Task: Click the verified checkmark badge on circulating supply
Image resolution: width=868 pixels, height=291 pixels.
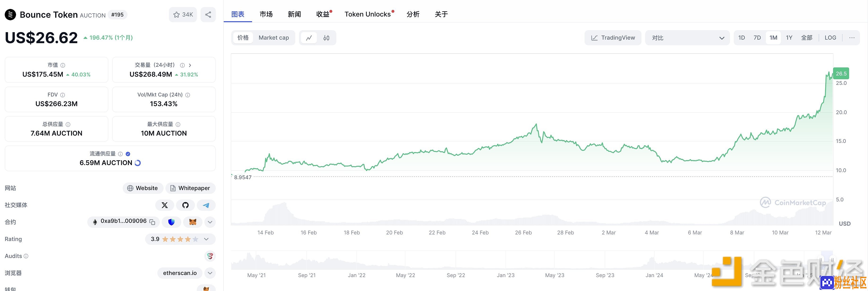Action: pos(128,154)
